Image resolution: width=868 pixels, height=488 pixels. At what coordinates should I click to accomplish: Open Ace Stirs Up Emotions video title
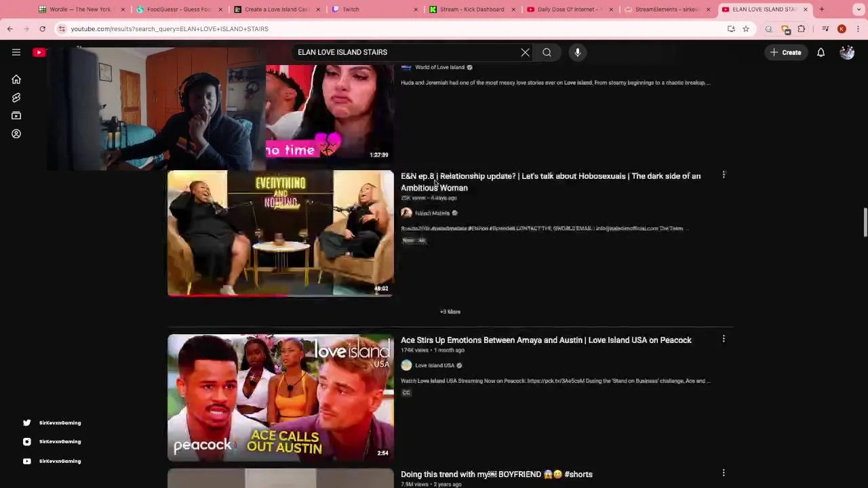pyautogui.click(x=546, y=340)
